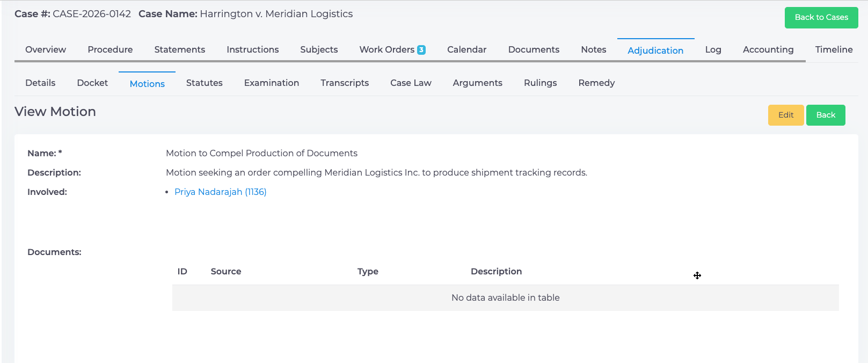
Task: Sort documents table by ID column
Action: pos(183,271)
